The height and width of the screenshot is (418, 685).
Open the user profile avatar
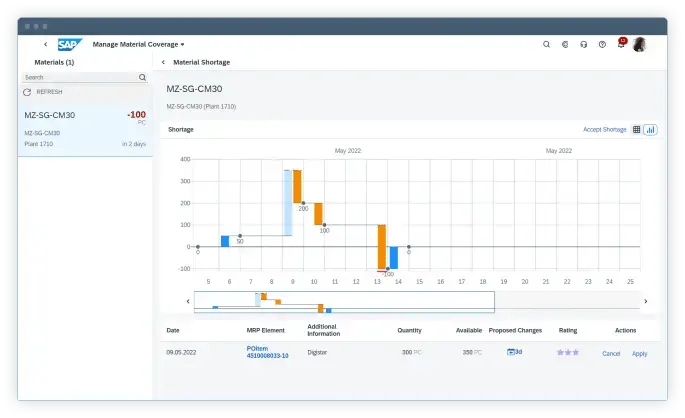[x=640, y=44]
